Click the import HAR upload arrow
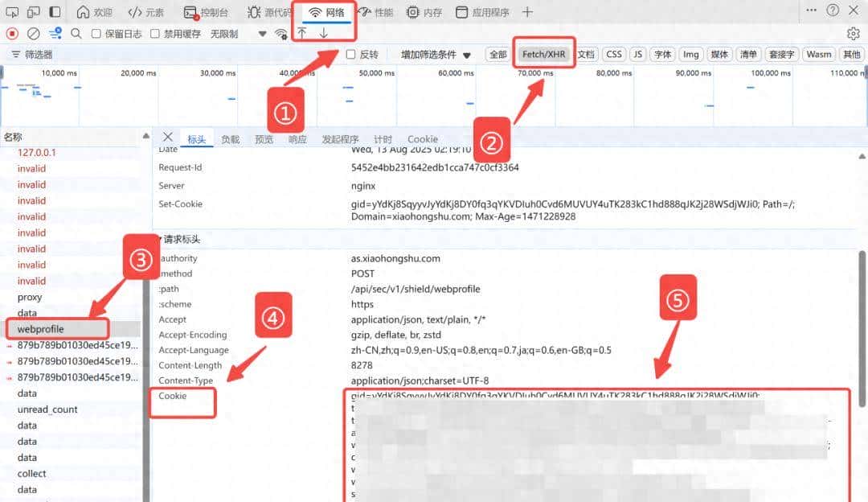Viewport: 868px width, 502px height. (x=302, y=33)
